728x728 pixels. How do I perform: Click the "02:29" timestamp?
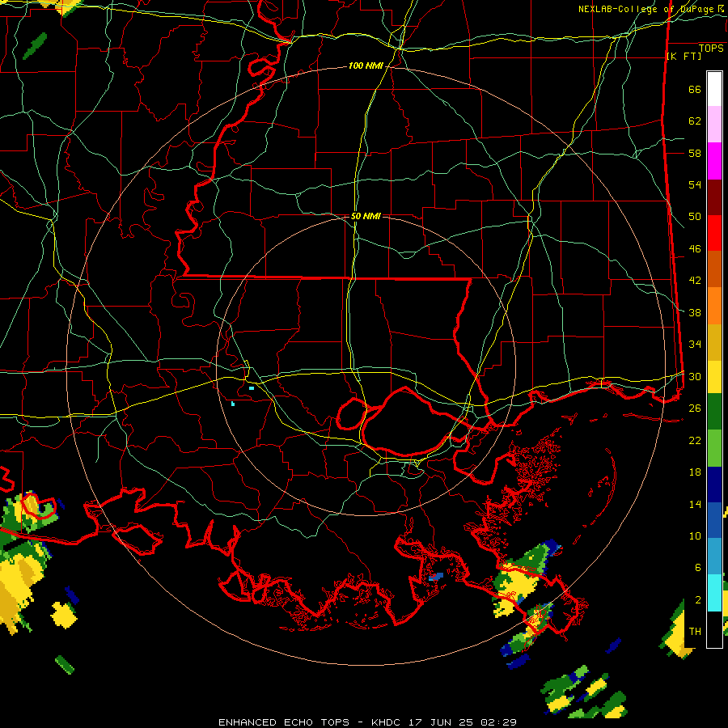pos(498,722)
